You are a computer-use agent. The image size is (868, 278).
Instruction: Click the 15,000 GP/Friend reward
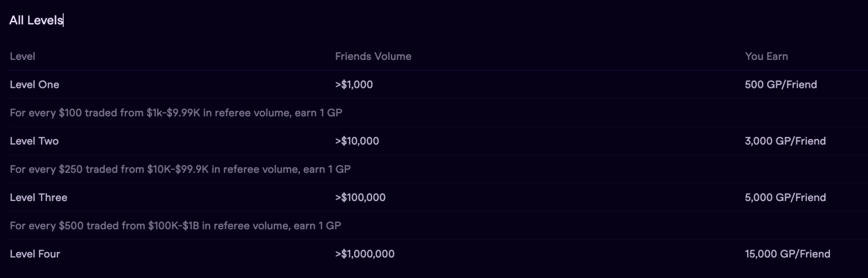tap(787, 254)
